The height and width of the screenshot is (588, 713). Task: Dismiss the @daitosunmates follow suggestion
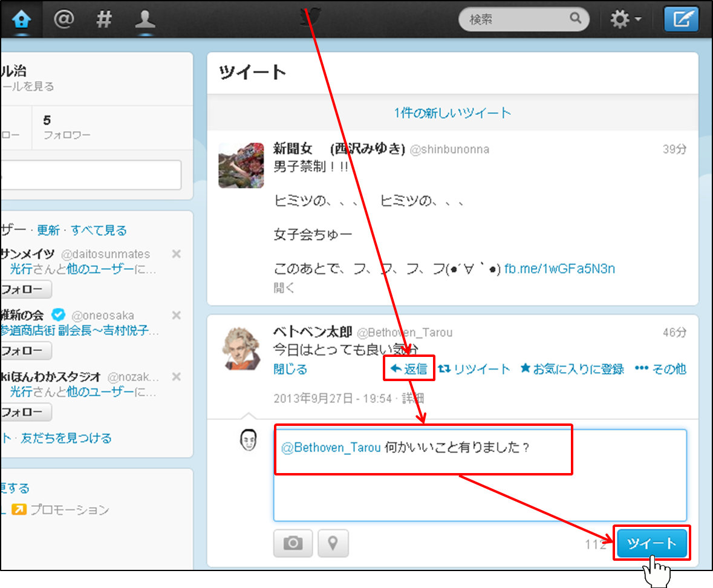tap(176, 254)
